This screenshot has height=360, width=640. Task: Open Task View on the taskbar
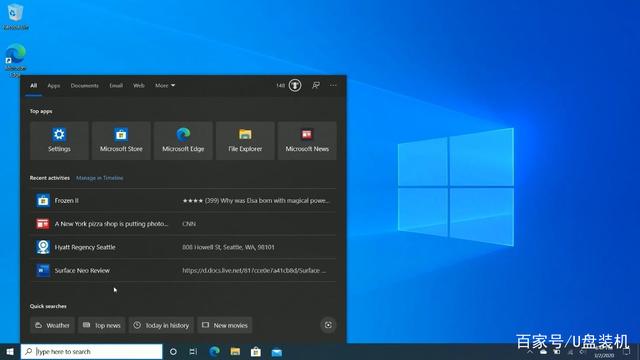[193, 351]
